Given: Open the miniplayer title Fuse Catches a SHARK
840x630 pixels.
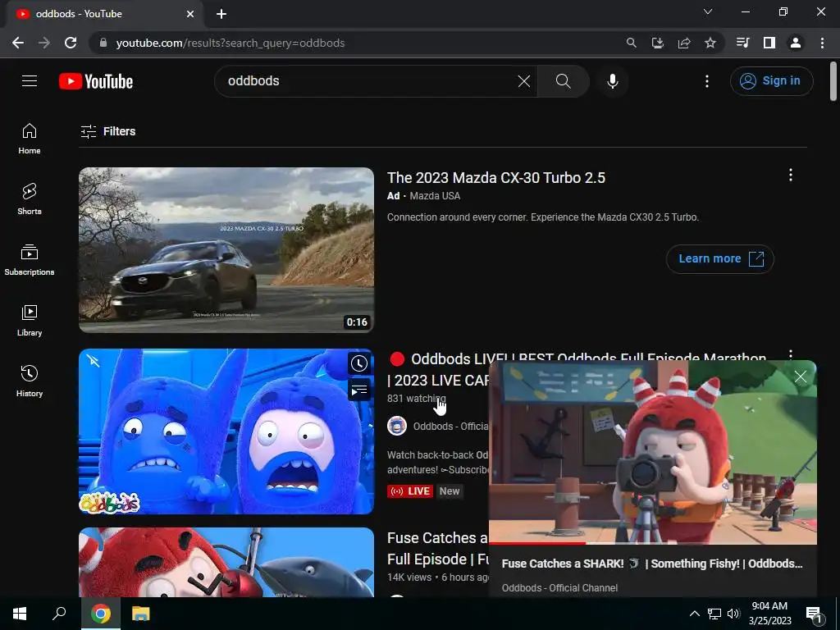Looking at the screenshot, I should click(652, 564).
